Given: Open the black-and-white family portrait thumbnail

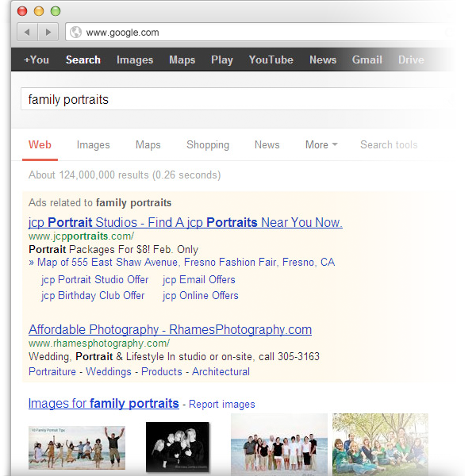Looking at the screenshot, I should [x=178, y=447].
